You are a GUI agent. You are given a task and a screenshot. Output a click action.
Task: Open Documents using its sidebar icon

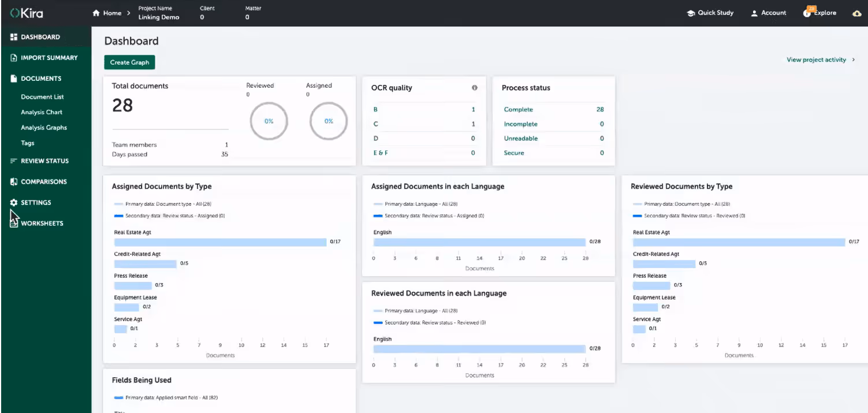click(x=13, y=78)
